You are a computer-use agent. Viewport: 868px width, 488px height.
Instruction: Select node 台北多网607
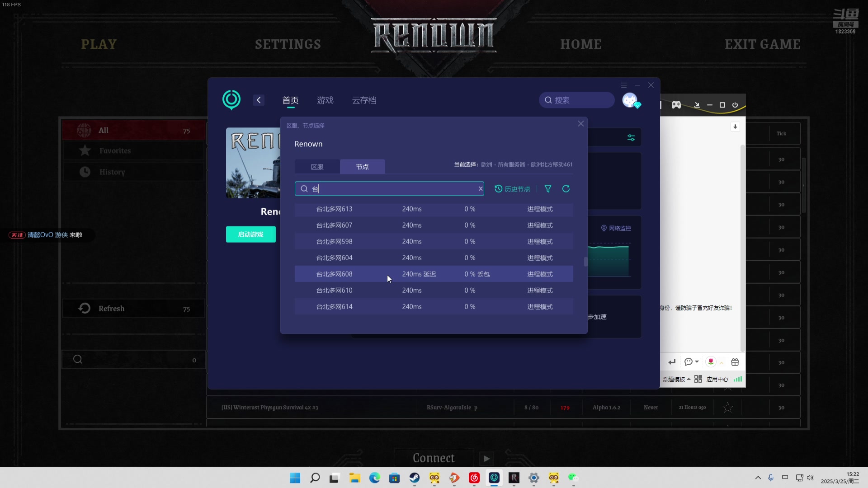coord(434,225)
